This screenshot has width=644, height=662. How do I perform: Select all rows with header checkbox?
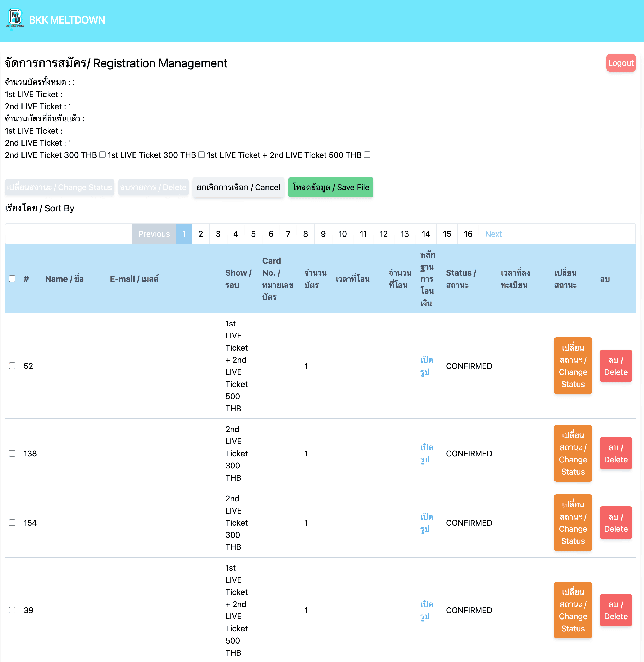[x=12, y=279]
